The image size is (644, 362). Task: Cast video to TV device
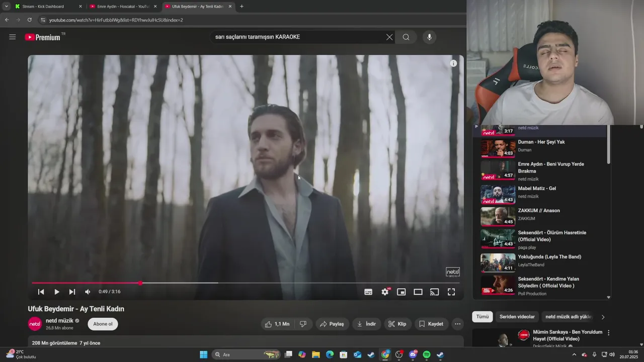(x=435, y=292)
